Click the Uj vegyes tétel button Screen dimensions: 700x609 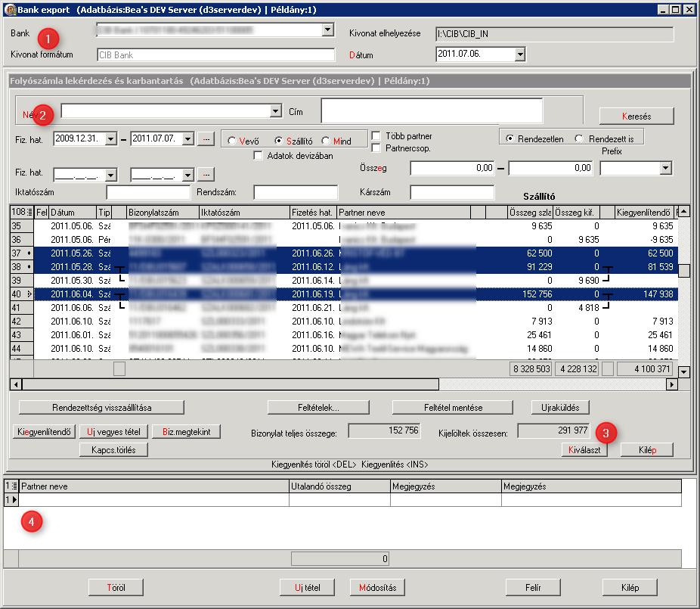tap(113, 432)
